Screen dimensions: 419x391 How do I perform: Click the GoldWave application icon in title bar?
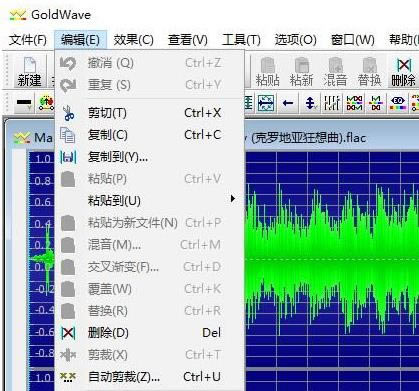(x=18, y=15)
